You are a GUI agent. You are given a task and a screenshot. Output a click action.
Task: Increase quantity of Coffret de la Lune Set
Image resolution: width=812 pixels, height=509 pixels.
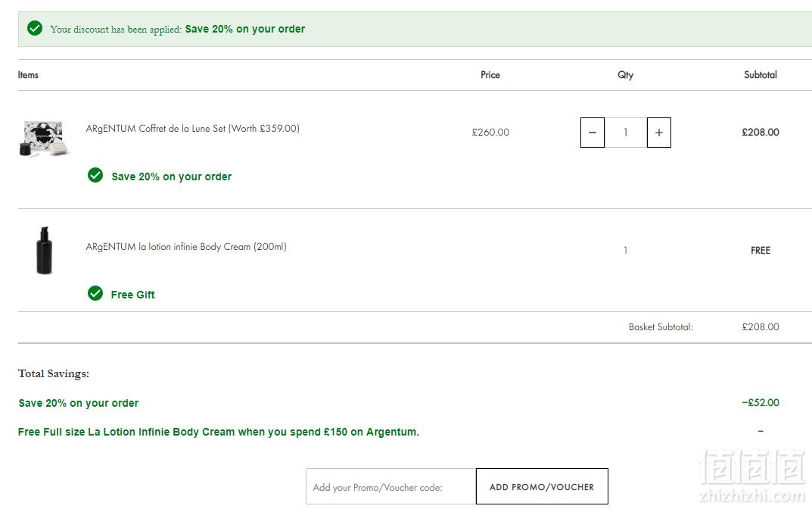pyautogui.click(x=658, y=133)
